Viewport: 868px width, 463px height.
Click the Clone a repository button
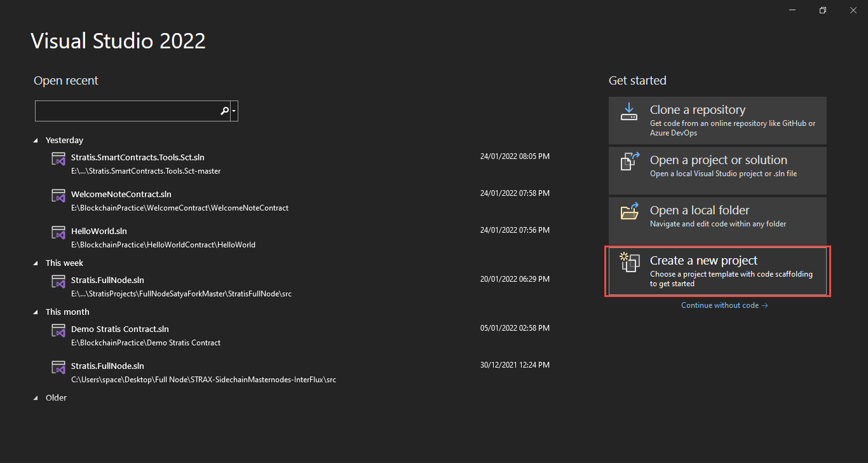tap(717, 120)
